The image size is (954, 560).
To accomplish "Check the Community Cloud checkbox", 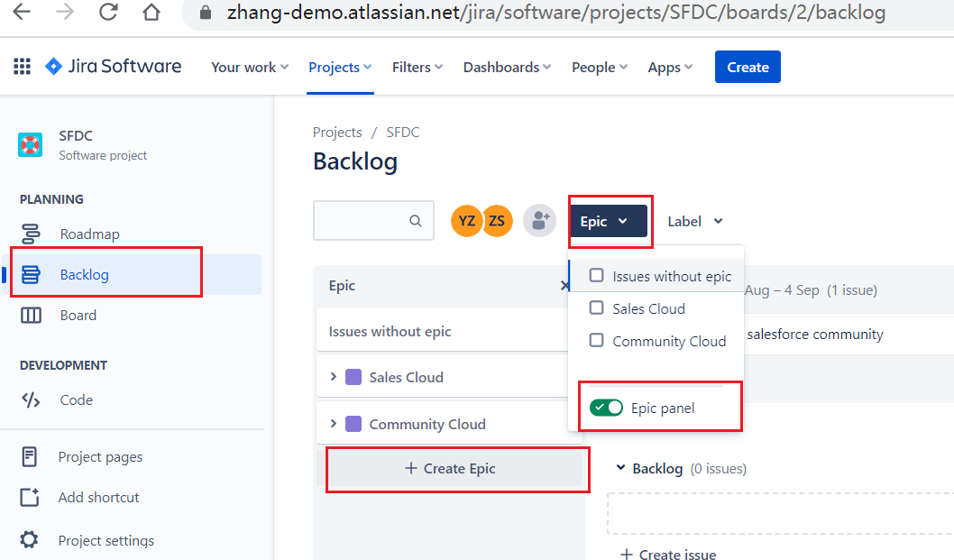I will pyautogui.click(x=597, y=340).
